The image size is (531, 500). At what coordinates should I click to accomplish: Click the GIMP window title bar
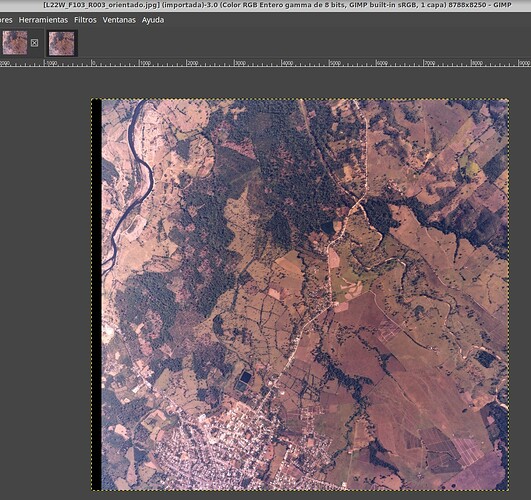point(266,5)
